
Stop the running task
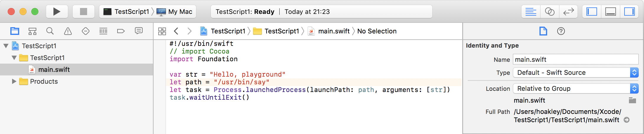(84, 12)
